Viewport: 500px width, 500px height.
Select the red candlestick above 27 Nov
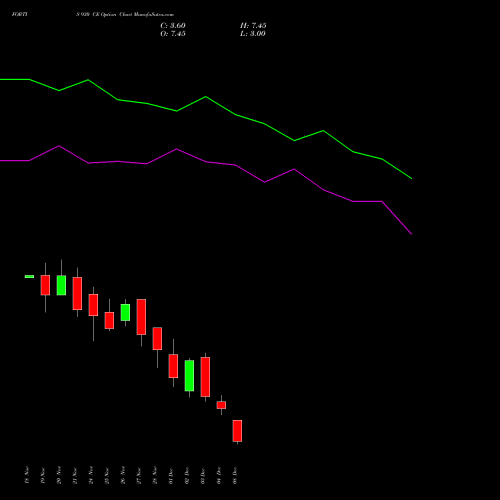click(x=141, y=317)
